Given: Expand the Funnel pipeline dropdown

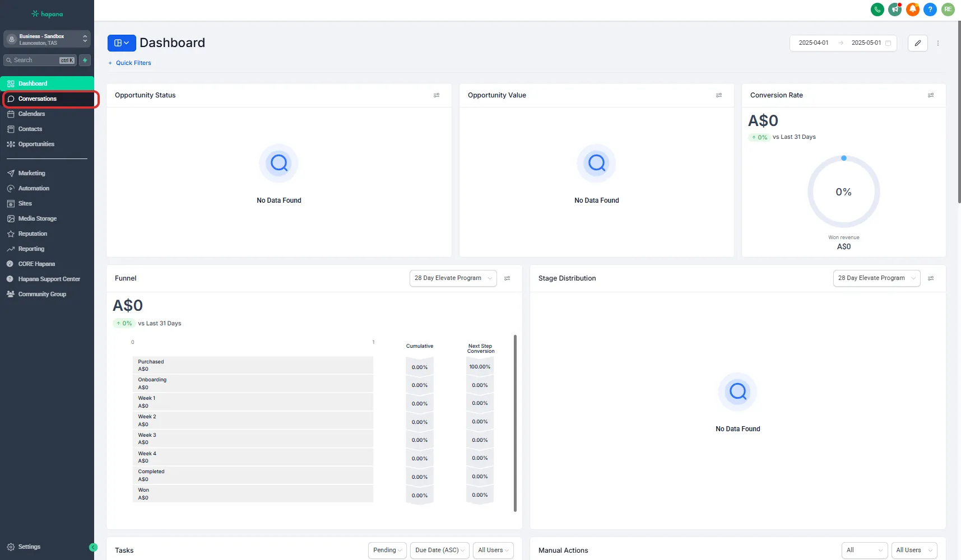Looking at the screenshot, I should [x=453, y=278].
